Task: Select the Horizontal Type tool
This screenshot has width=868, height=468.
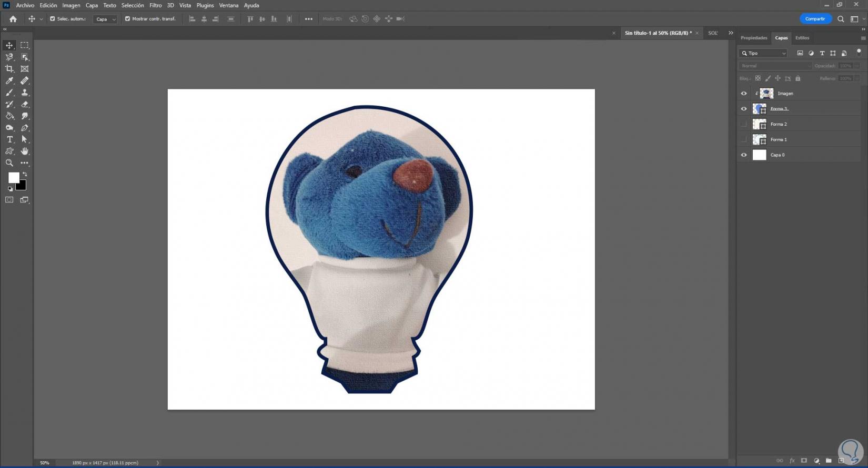Action: pos(9,139)
